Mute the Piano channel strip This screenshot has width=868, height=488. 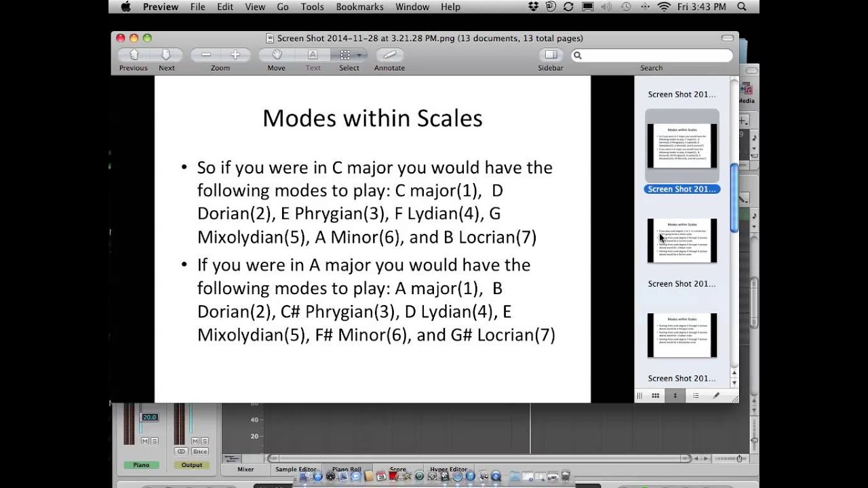tap(145, 441)
